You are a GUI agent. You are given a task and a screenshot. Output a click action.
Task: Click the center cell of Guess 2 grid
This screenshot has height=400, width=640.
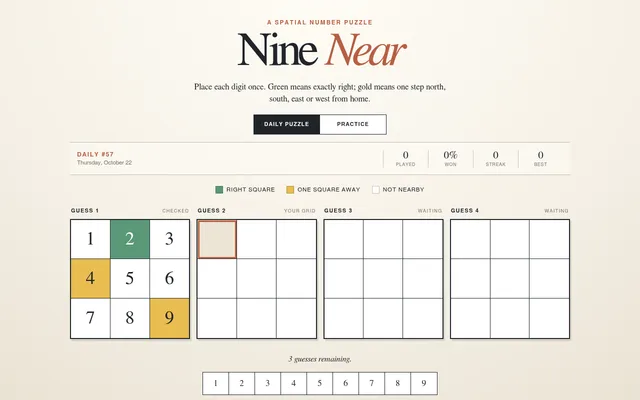coord(257,279)
